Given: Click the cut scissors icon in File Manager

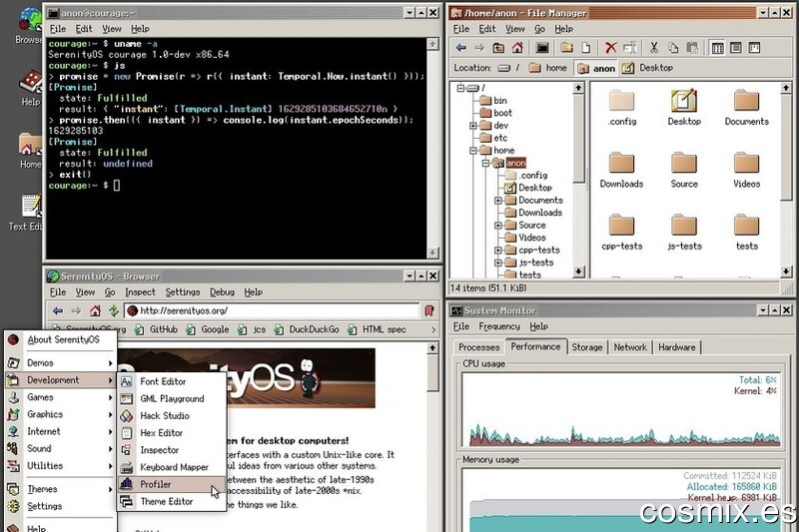Looking at the screenshot, I should pos(654,48).
